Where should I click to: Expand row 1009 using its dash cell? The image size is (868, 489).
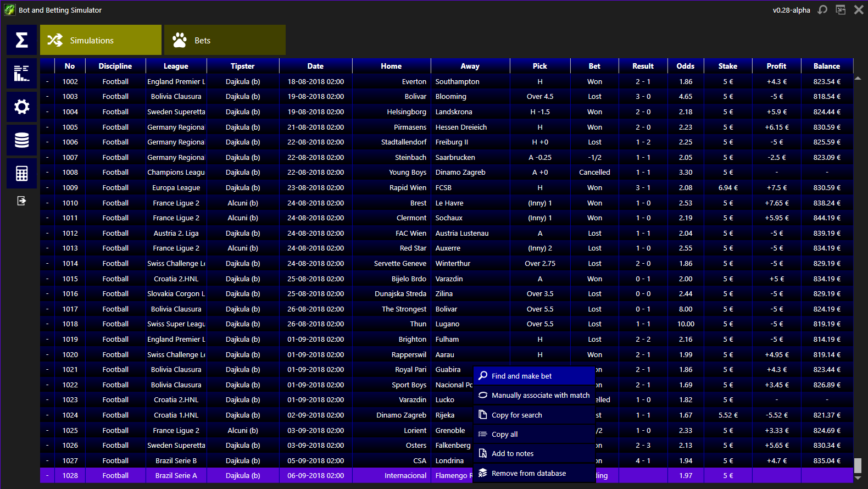pyautogui.click(x=47, y=187)
